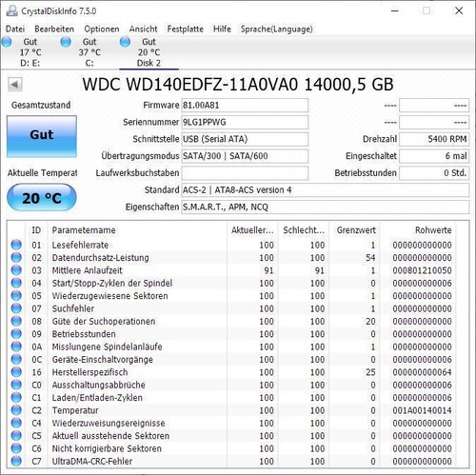Click the Firmware field 81.00A81

tap(245, 105)
